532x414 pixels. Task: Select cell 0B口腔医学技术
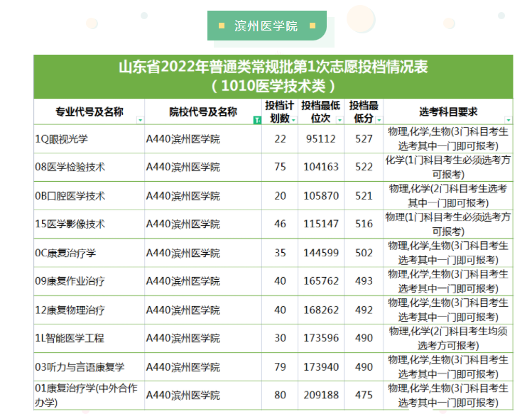pos(89,196)
